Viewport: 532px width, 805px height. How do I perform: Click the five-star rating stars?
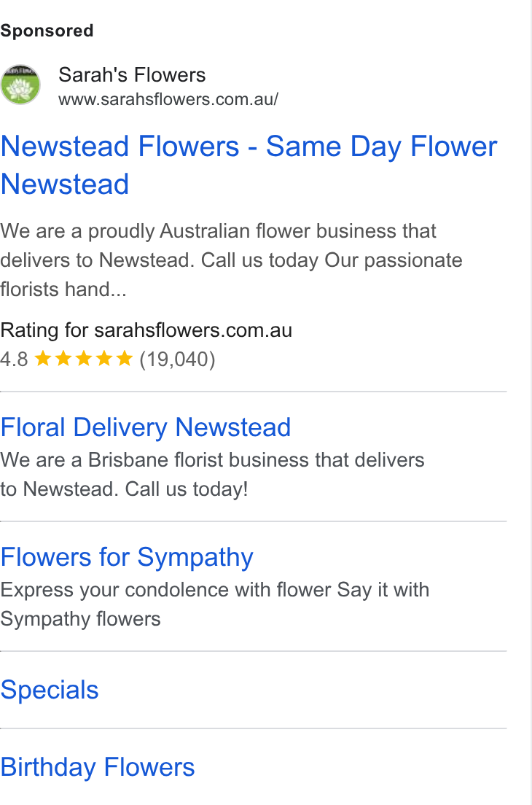pyautogui.click(x=84, y=358)
